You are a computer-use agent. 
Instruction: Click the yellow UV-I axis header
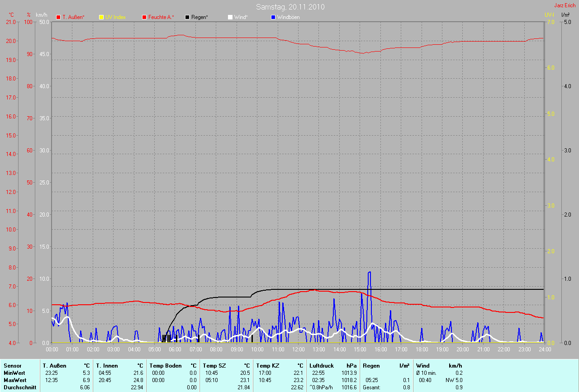549,14
